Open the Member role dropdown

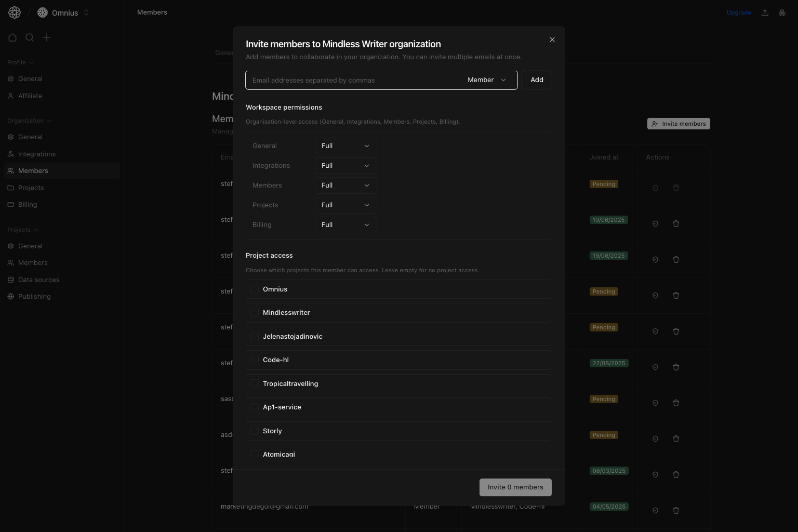coord(486,80)
